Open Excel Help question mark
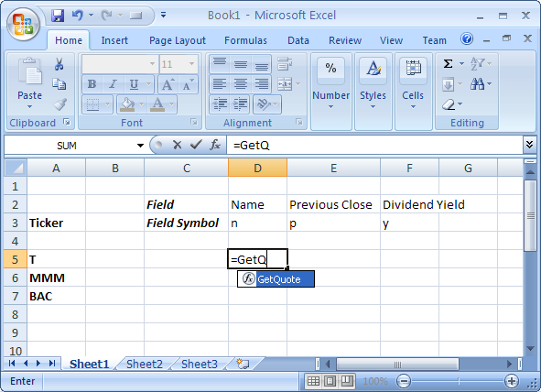 click(467, 39)
